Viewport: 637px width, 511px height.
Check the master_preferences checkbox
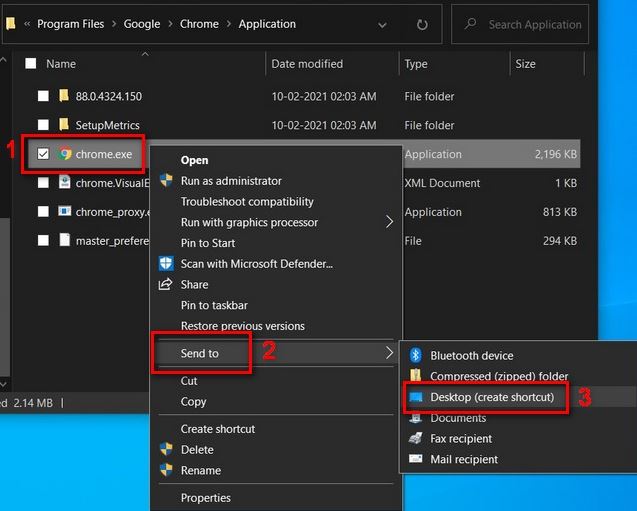click(x=43, y=240)
